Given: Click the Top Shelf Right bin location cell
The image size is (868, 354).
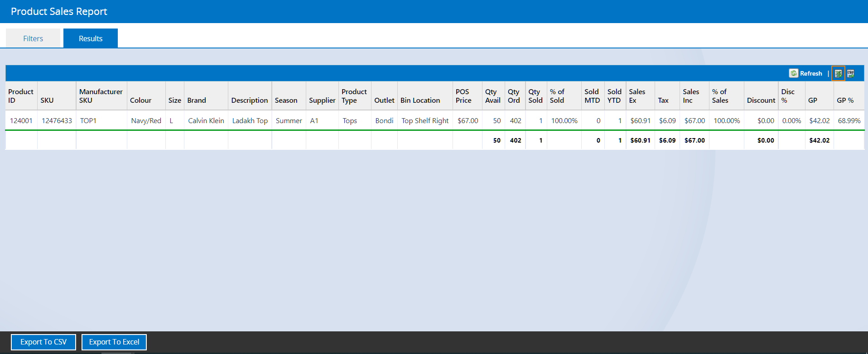Looking at the screenshot, I should [x=425, y=120].
